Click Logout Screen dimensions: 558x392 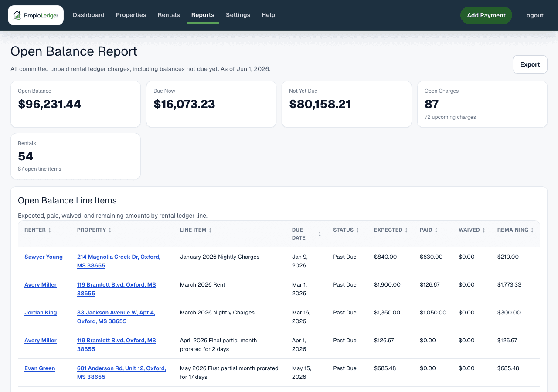[533, 15]
